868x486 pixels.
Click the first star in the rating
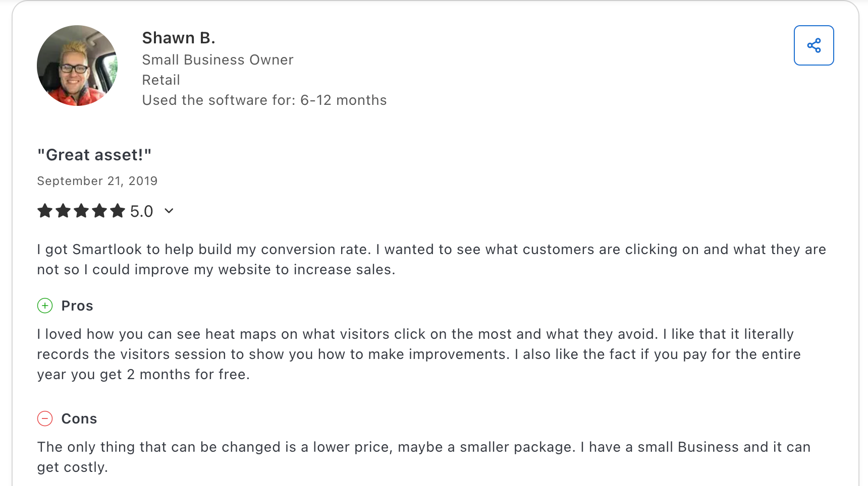click(45, 211)
